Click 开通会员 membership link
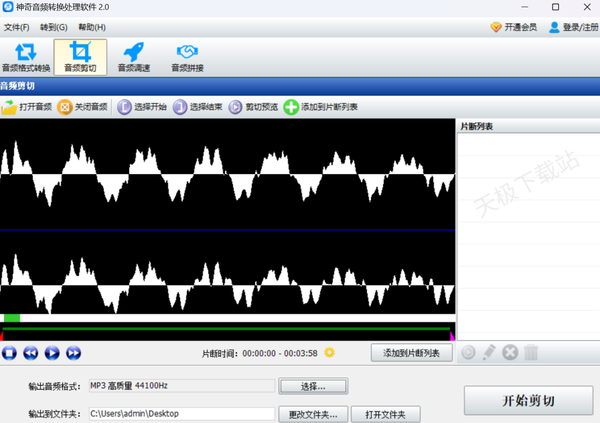Image resolution: width=600 pixels, height=423 pixels. tap(513, 27)
